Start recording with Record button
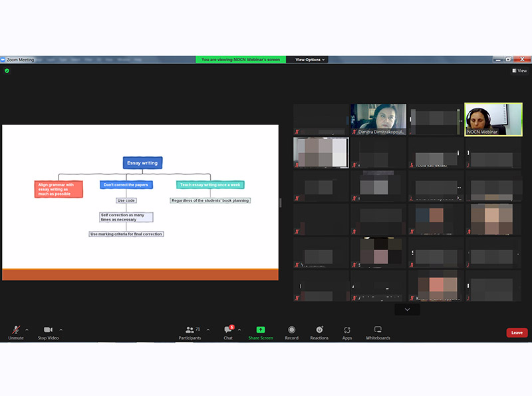 tap(291, 332)
